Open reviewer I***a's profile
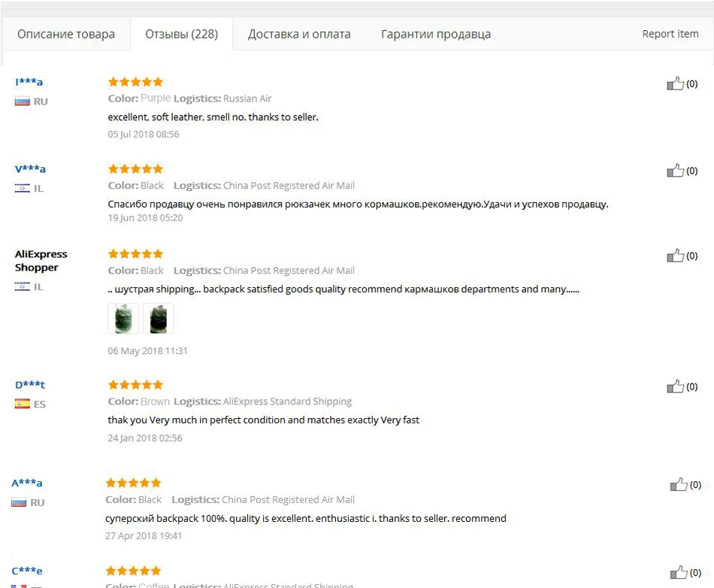Image resolution: width=714 pixels, height=588 pixels. [x=29, y=82]
